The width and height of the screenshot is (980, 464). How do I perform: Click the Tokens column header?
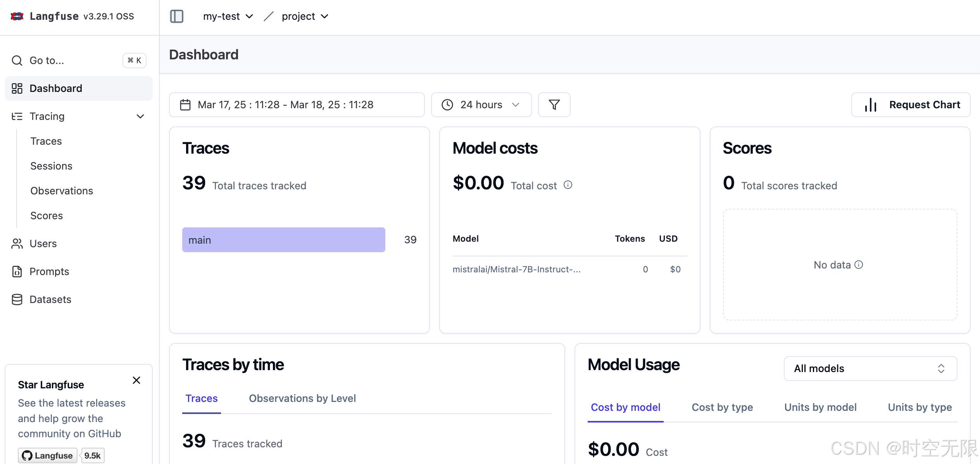click(630, 239)
